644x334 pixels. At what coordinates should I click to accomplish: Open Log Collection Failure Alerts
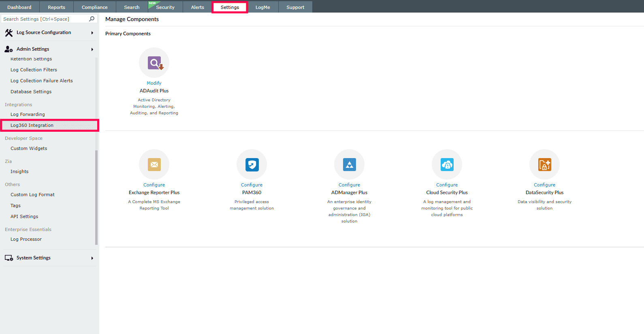pyautogui.click(x=42, y=81)
